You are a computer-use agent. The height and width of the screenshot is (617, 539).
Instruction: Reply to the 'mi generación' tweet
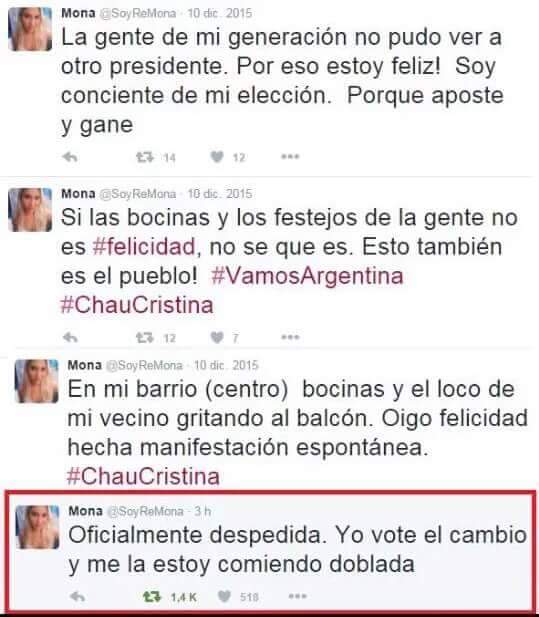(70, 157)
